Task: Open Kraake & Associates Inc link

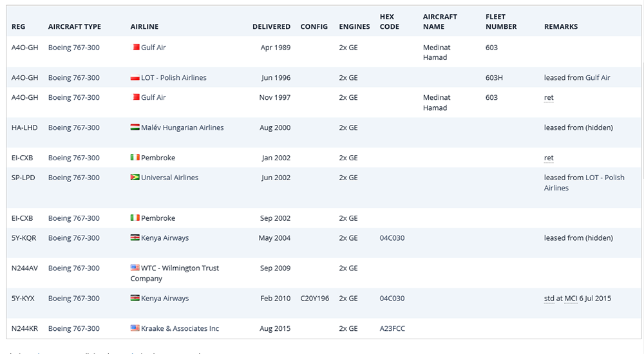Action: 180,328
